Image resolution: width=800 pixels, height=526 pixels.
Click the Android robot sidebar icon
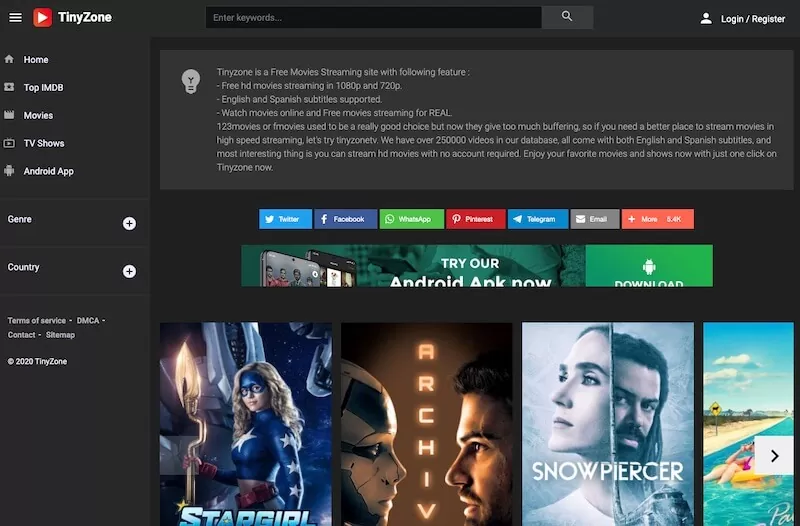point(9,171)
